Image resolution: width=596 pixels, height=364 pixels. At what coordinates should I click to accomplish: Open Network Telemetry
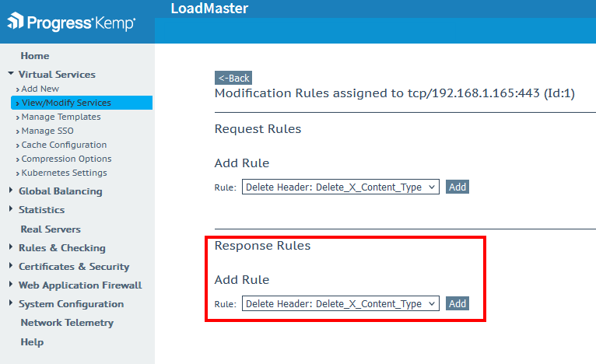[x=67, y=323]
